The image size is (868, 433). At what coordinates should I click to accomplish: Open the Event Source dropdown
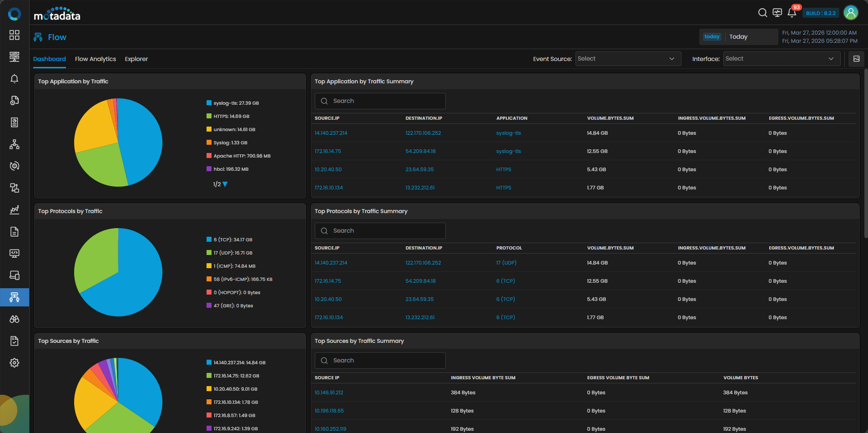point(628,59)
